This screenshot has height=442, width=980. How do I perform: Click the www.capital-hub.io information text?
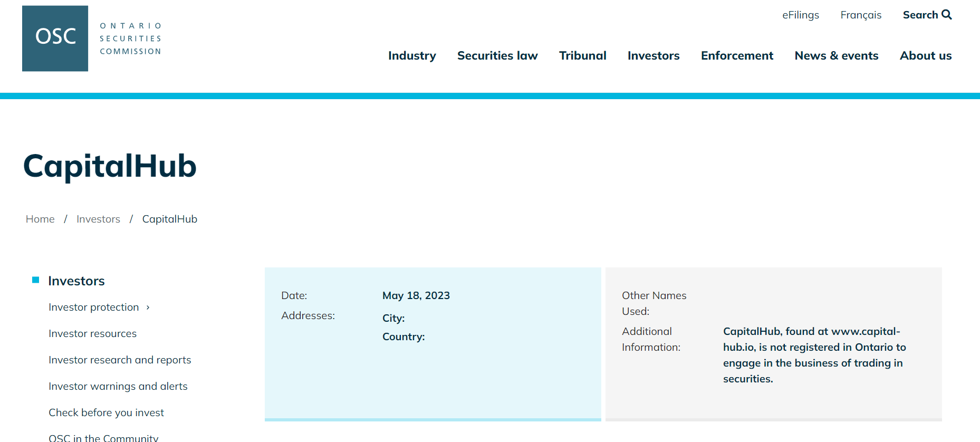(x=814, y=355)
